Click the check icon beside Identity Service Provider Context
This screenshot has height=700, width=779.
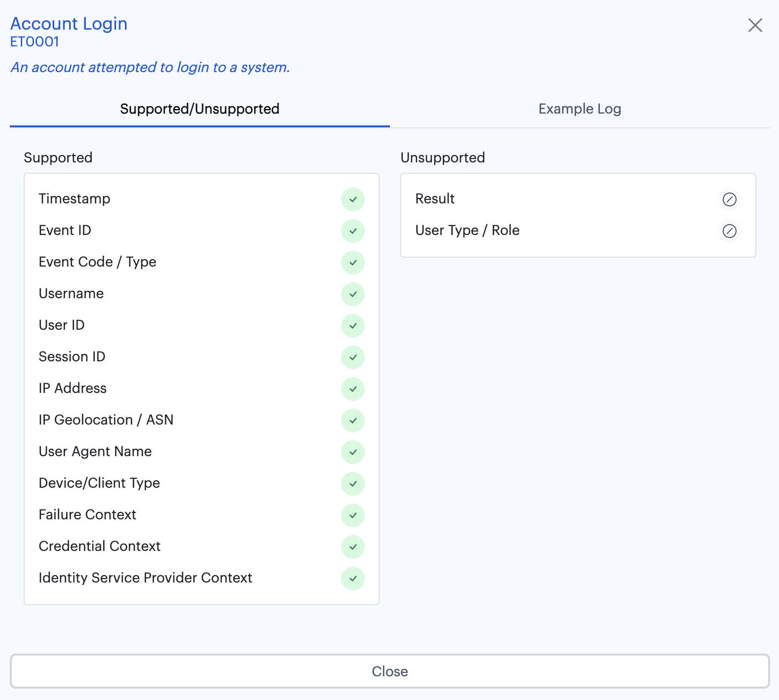click(353, 579)
